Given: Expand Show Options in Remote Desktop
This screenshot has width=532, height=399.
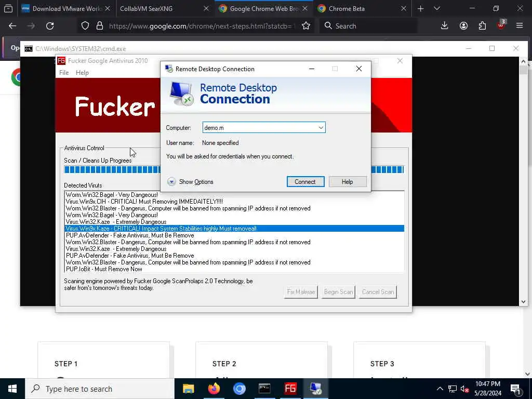Looking at the screenshot, I should 190,182.
